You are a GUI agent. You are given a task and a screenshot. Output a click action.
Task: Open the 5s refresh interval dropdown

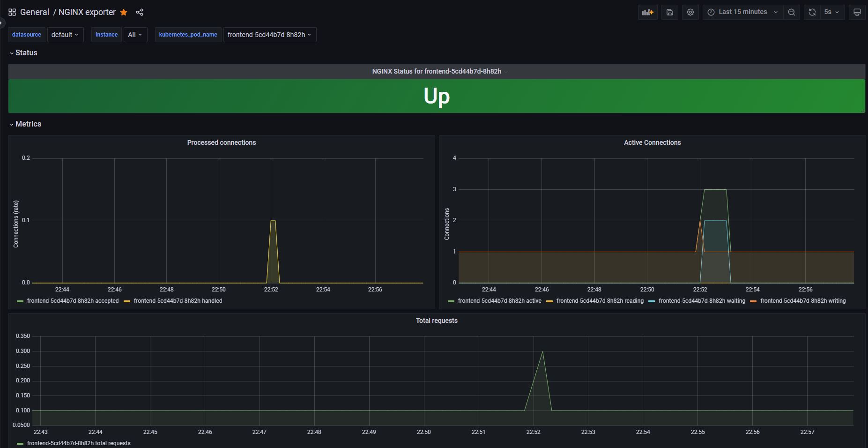(832, 12)
